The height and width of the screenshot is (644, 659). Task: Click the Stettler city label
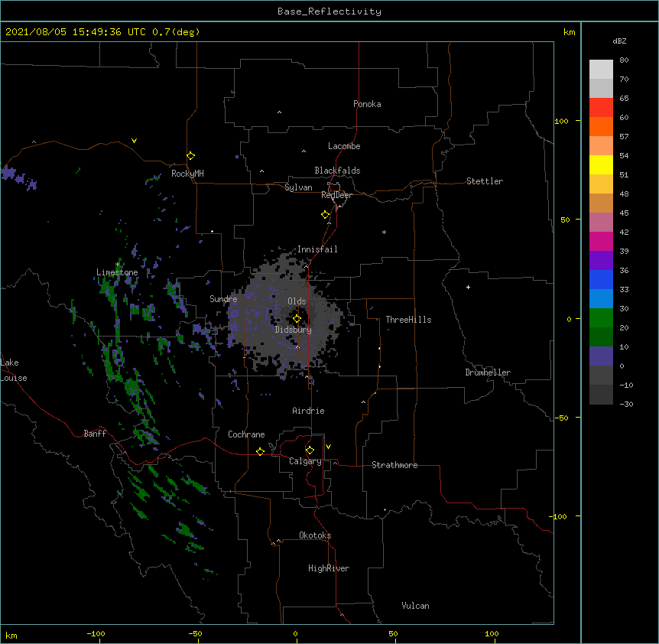(485, 181)
